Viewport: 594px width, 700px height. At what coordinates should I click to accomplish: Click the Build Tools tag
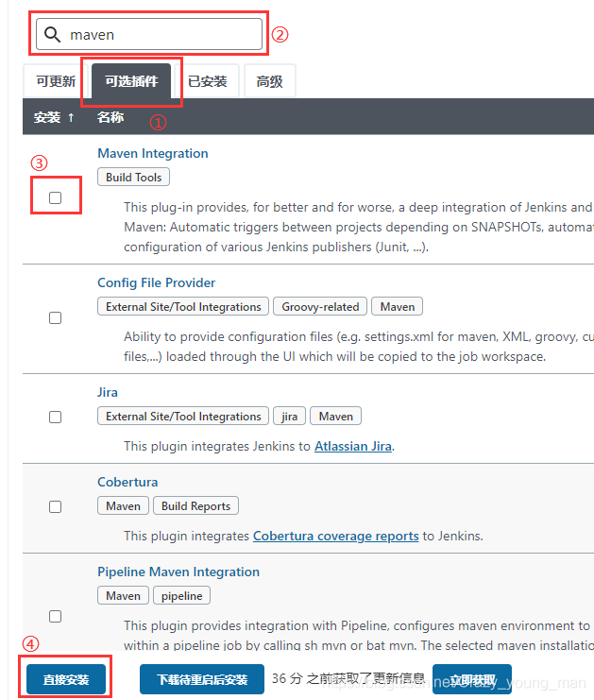(133, 178)
